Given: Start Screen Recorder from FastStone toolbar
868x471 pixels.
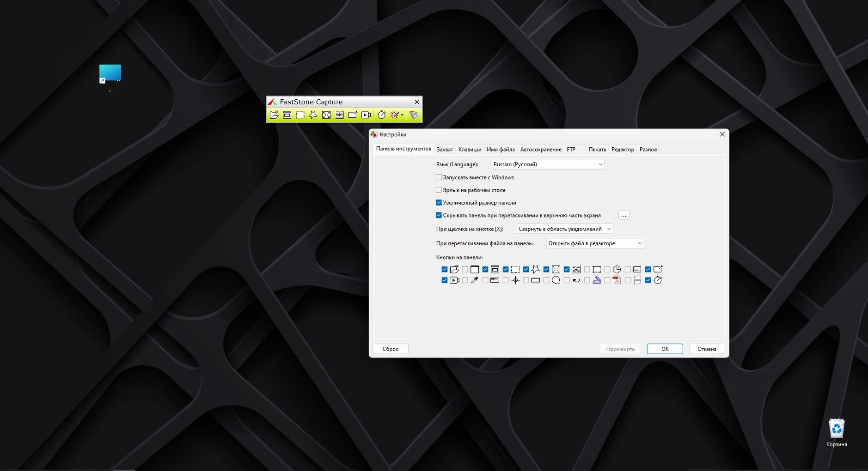Looking at the screenshot, I should 366,115.
